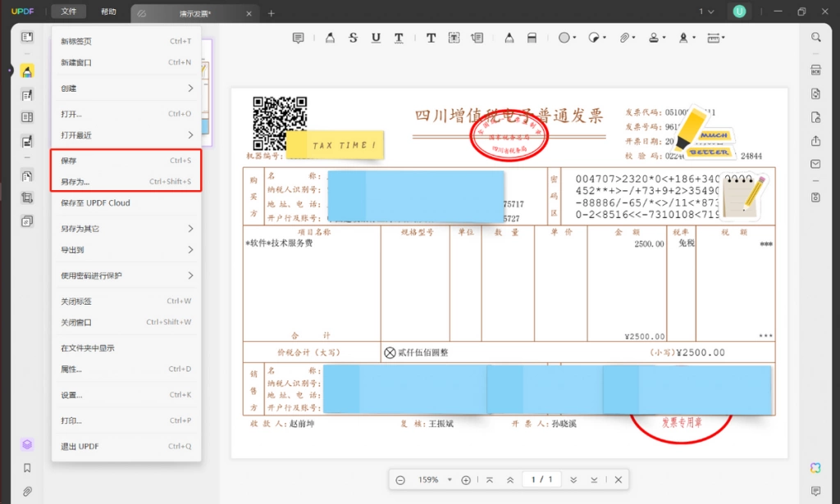This screenshot has height=504, width=840.
Task: Open the attachment paperclip tool
Action: [624, 38]
